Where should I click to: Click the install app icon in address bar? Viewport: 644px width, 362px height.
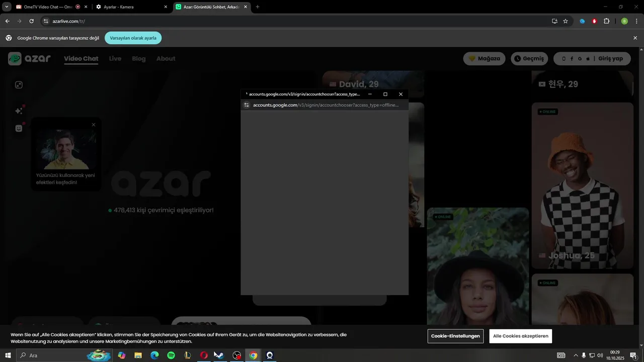pyautogui.click(x=554, y=21)
